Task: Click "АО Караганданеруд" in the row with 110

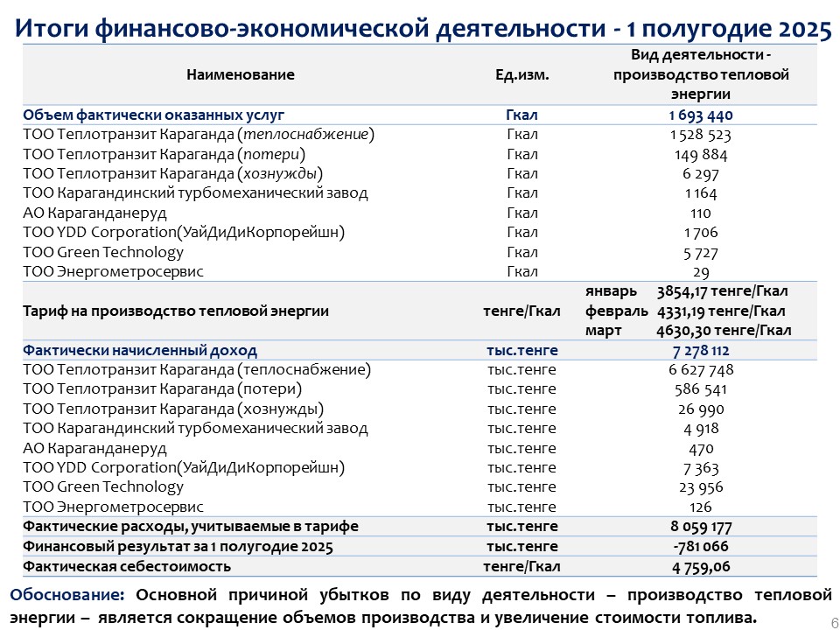Action: [94, 213]
